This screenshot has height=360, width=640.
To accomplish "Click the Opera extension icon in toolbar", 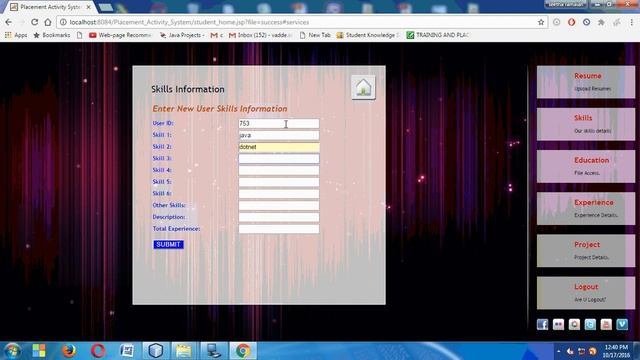I will [571, 22].
